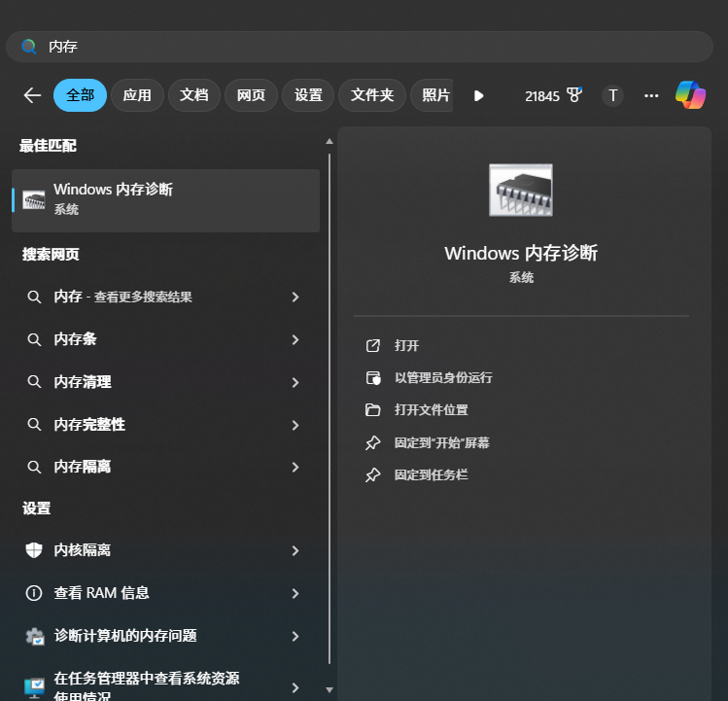Screen dimensions: 728x701
Task: Choose 打开文件位置
Action: (432, 409)
